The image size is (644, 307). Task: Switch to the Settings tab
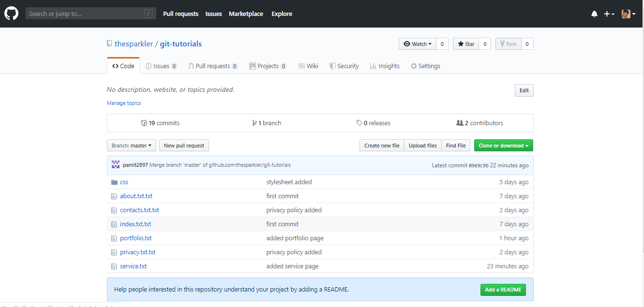(x=425, y=66)
